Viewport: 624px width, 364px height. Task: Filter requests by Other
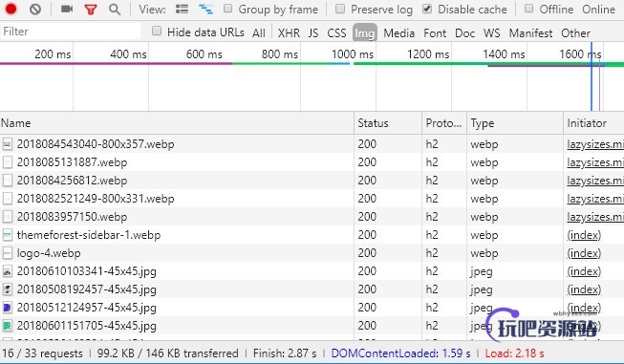click(x=575, y=33)
